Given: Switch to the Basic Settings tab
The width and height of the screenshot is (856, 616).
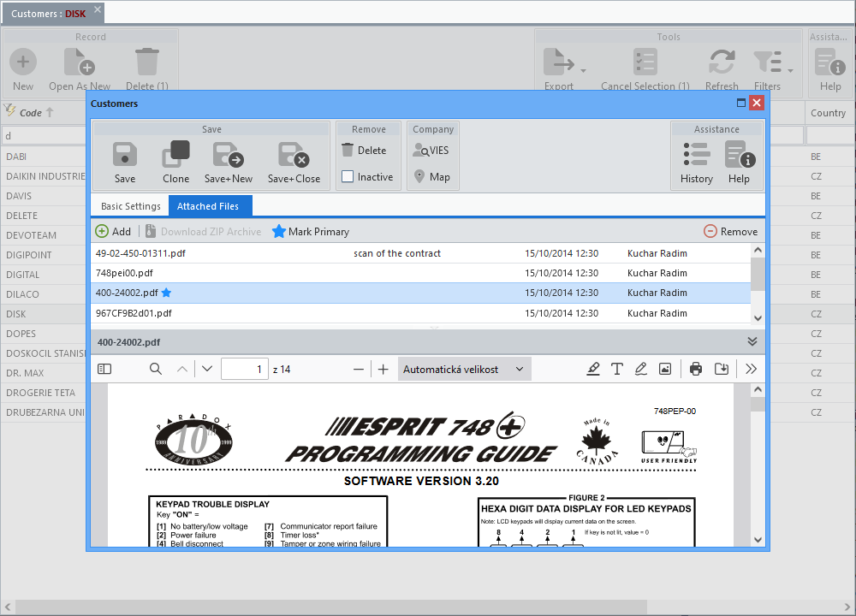Looking at the screenshot, I should point(130,206).
